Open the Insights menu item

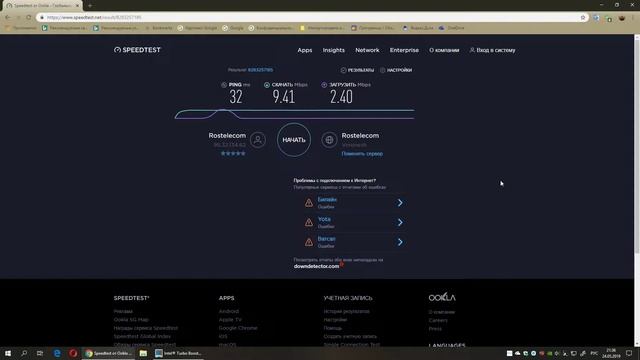coord(333,50)
